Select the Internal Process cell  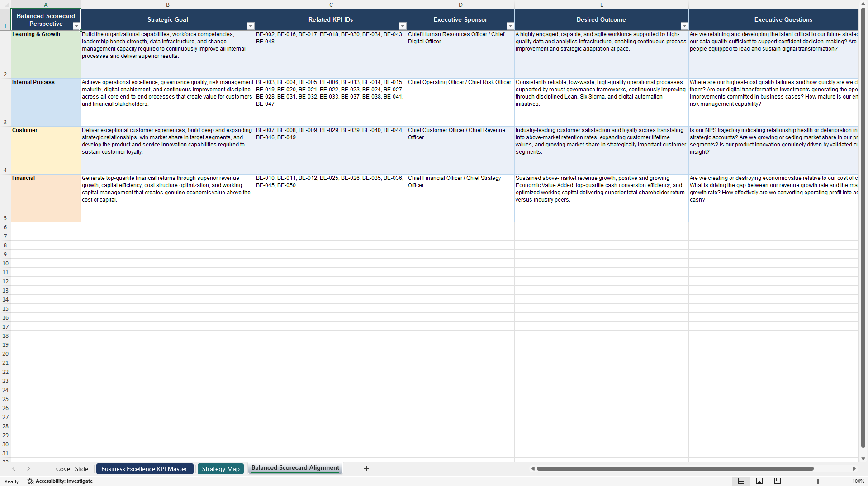[46, 103]
